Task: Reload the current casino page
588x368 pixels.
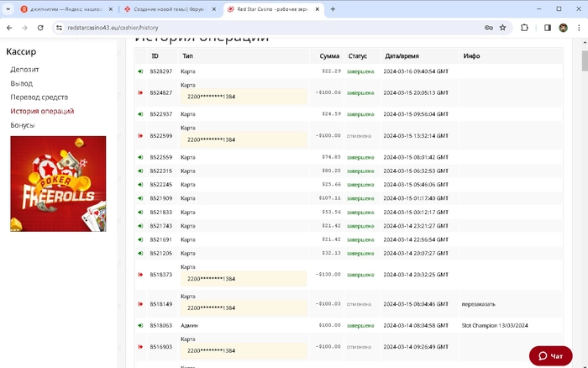Action: click(x=40, y=27)
